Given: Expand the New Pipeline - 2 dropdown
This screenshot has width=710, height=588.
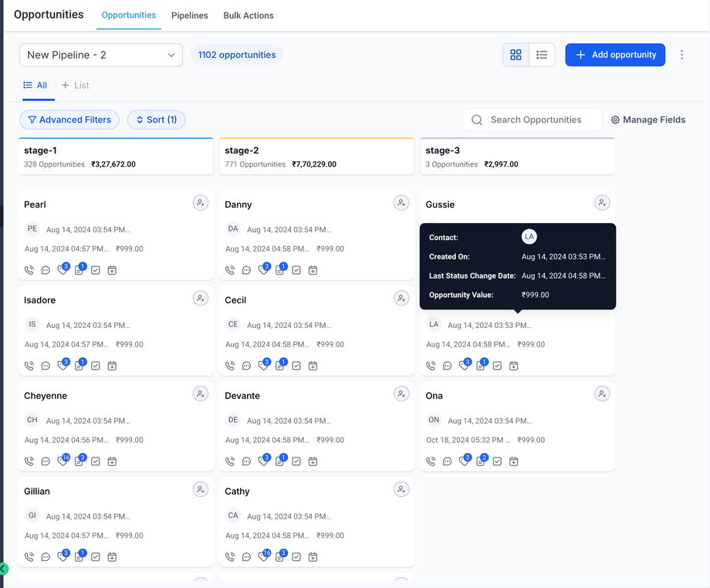Looking at the screenshot, I should tap(101, 55).
